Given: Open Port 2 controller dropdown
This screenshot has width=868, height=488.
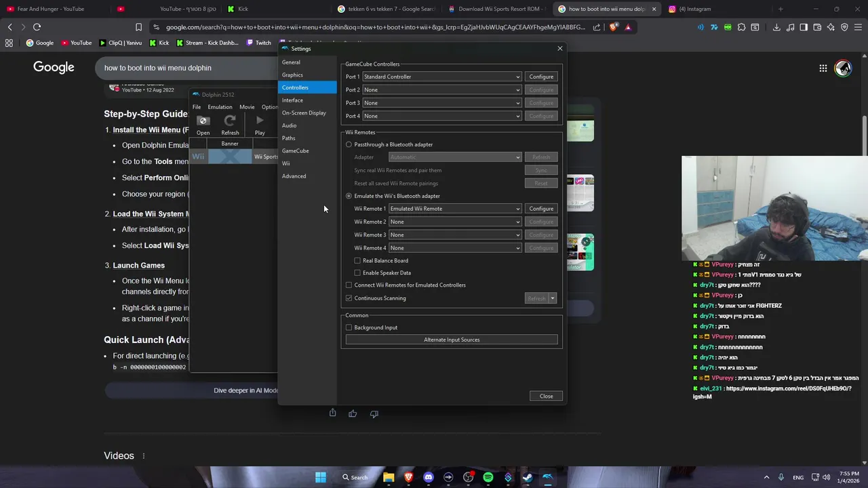Looking at the screenshot, I should (x=442, y=89).
